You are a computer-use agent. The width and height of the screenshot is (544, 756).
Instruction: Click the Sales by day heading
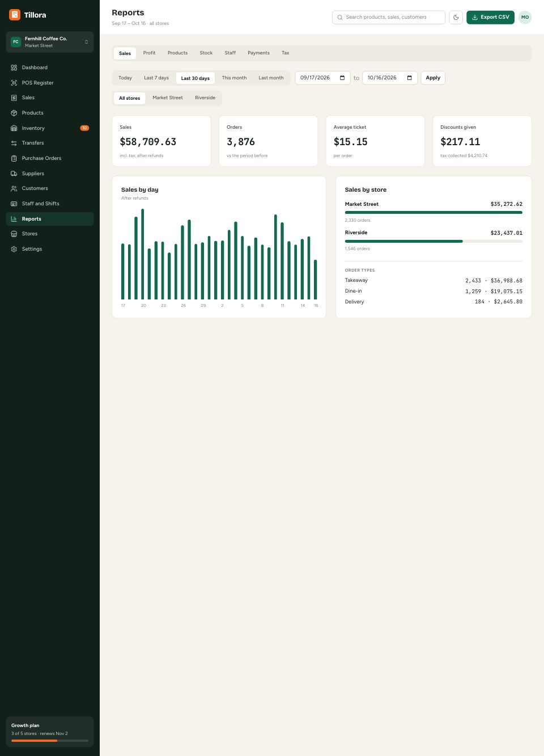tap(140, 189)
